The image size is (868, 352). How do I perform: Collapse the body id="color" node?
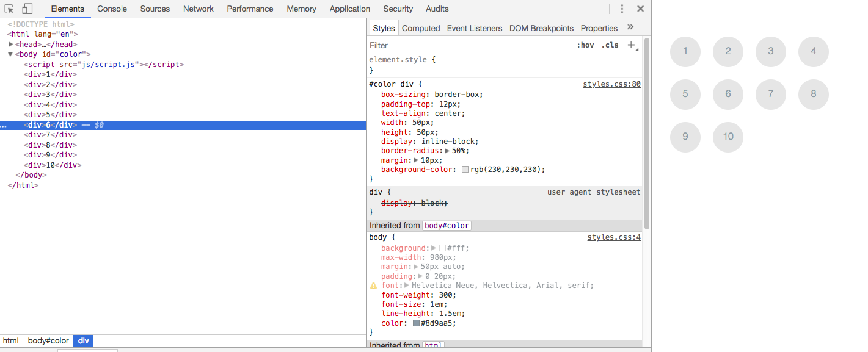[10, 54]
